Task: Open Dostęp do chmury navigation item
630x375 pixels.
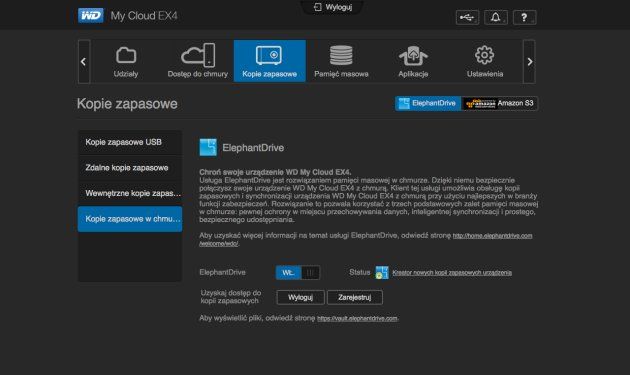Action: (198, 61)
